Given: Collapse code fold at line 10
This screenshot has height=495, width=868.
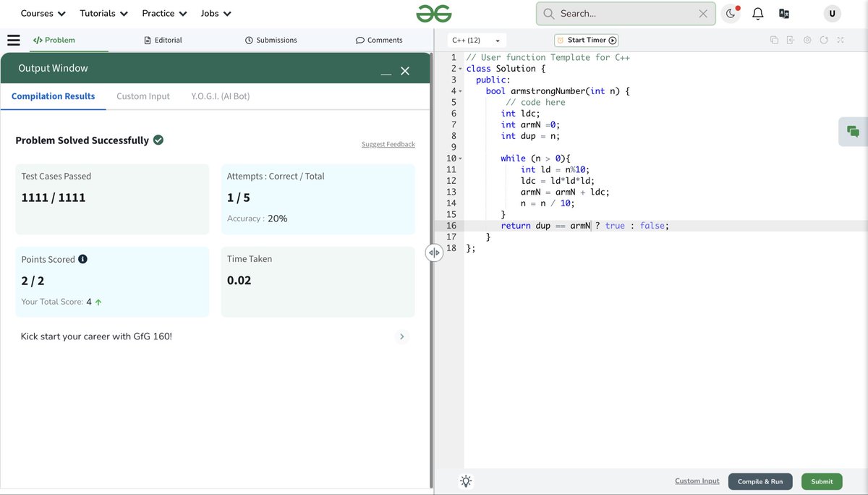Looking at the screenshot, I should pos(460,158).
